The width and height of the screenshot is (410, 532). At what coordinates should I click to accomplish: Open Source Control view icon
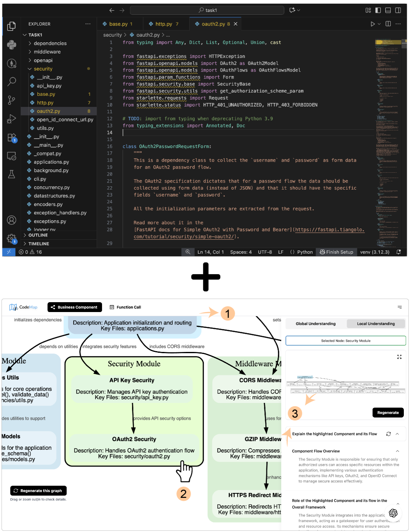point(12,100)
